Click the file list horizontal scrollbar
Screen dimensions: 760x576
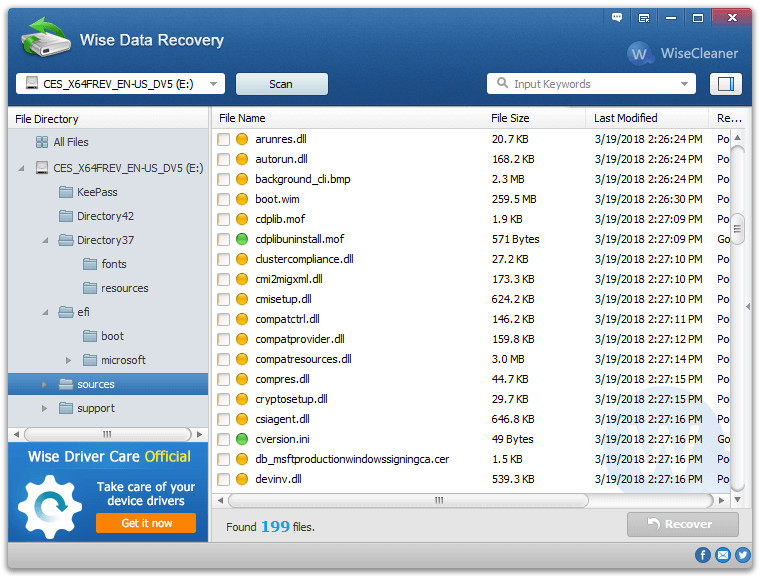pyautogui.click(x=470, y=500)
